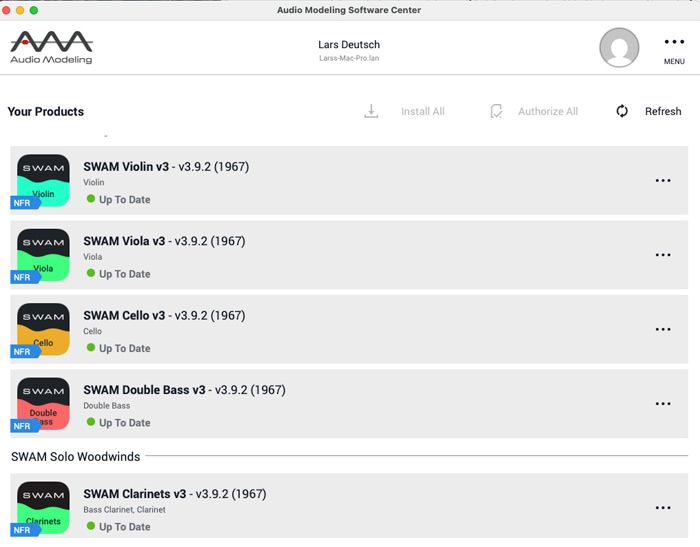Click the red window close button
700x547 pixels.
[6, 10]
